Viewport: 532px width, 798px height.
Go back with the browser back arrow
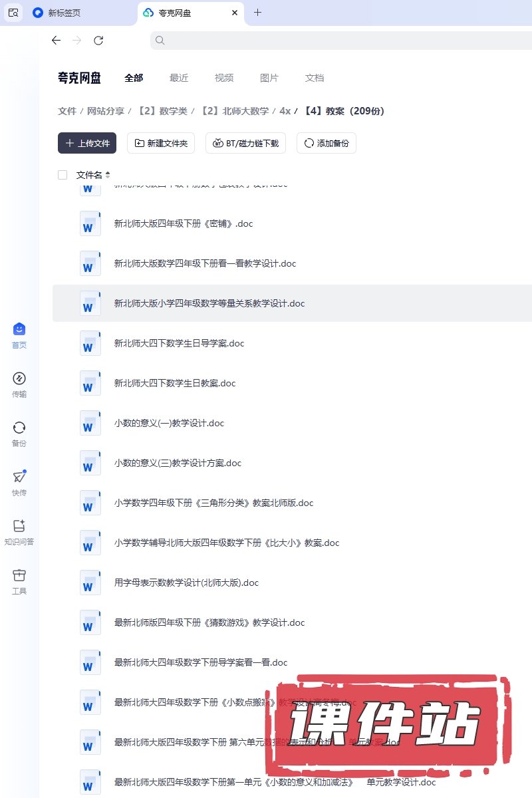(x=56, y=41)
